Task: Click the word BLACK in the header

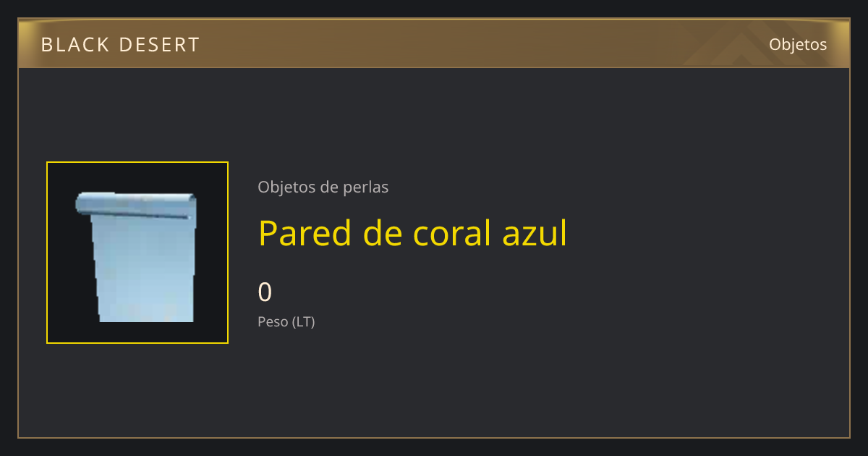Action: (x=75, y=45)
